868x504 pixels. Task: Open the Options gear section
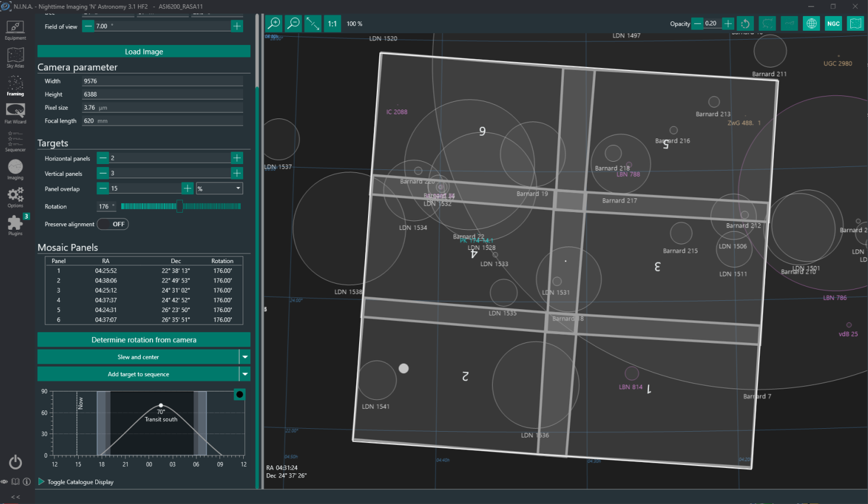pyautogui.click(x=15, y=197)
